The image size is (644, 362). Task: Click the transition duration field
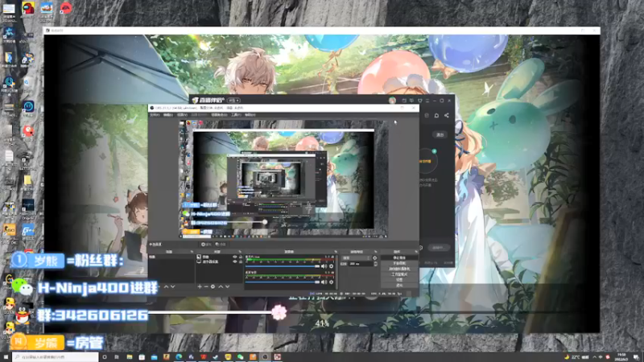(x=360, y=264)
